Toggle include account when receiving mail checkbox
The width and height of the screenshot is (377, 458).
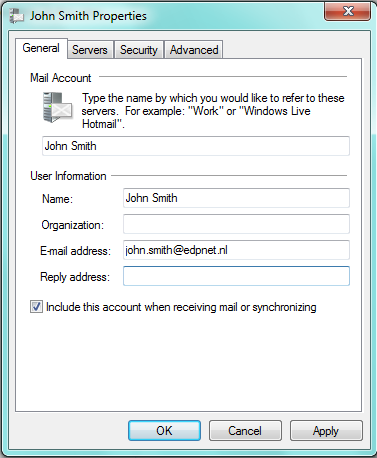tap(36, 307)
